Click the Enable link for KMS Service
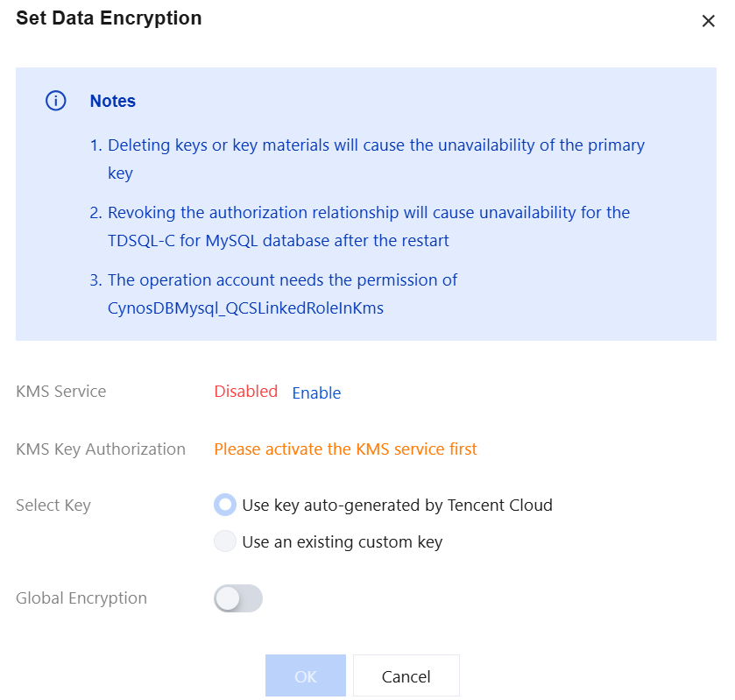The width and height of the screenshot is (735, 700). coord(316,392)
